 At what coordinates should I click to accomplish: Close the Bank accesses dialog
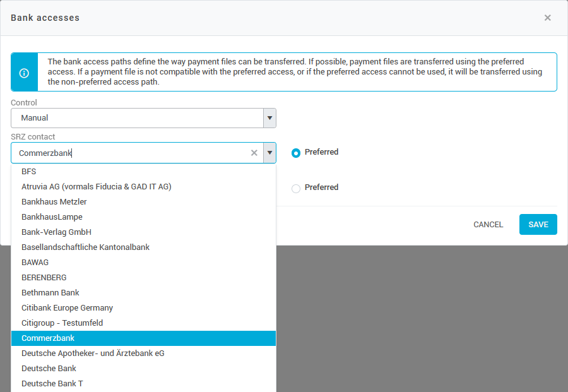coord(547,18)
